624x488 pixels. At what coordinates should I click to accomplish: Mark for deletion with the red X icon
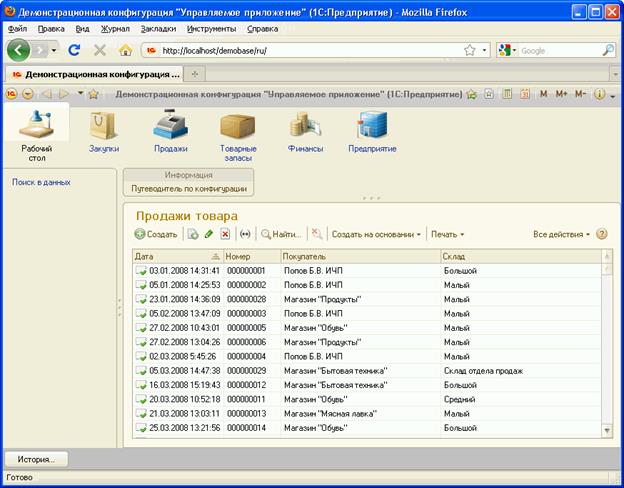coord(225,234)
